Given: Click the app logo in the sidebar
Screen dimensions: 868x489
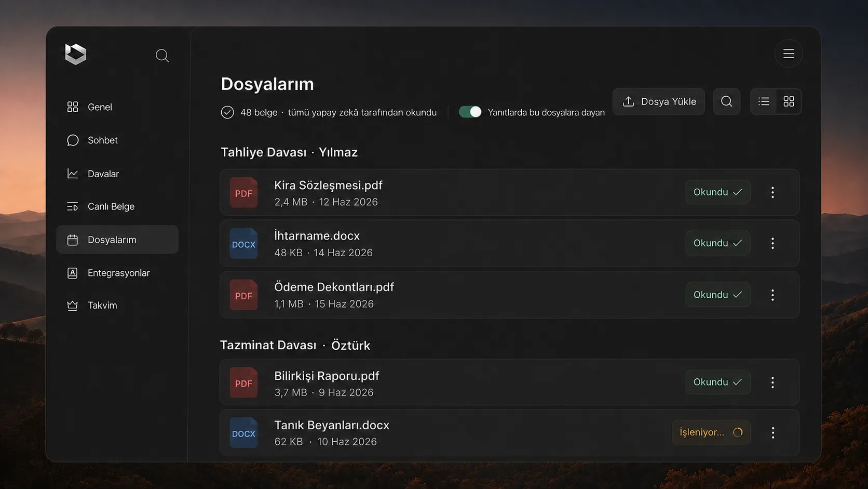Looking at the screenshot, I should 76,54.
